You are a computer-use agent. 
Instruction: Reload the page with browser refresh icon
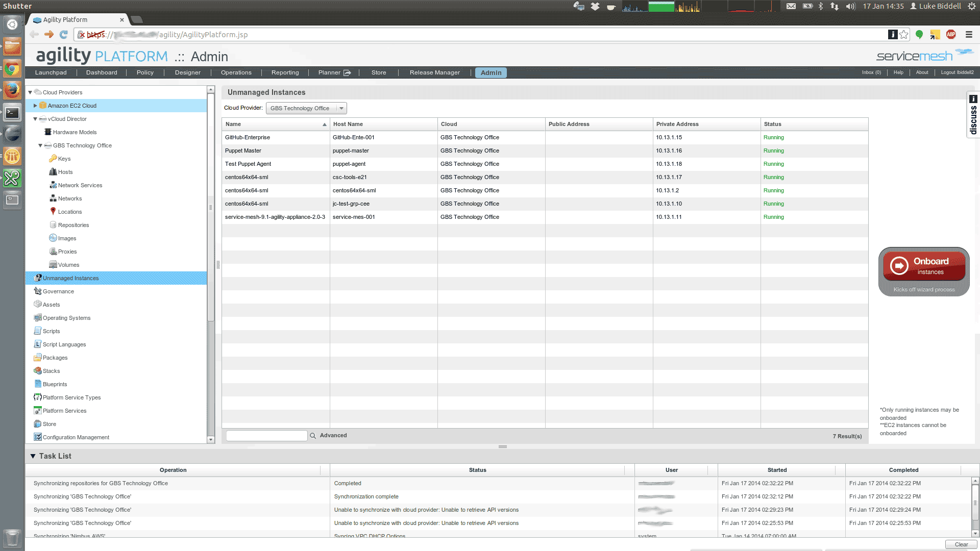pyautogui.click(x=64, y=35)
